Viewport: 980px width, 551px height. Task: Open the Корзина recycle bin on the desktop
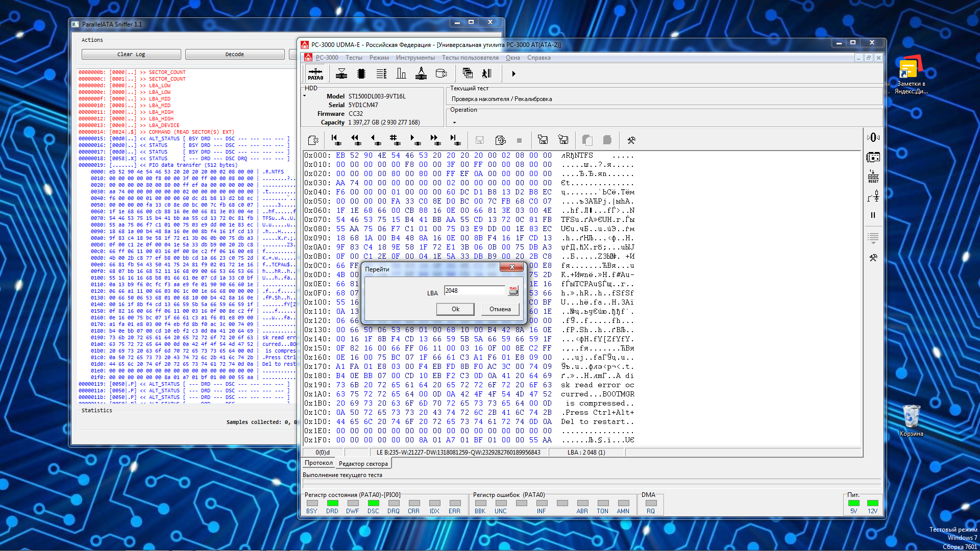(911, 420)
